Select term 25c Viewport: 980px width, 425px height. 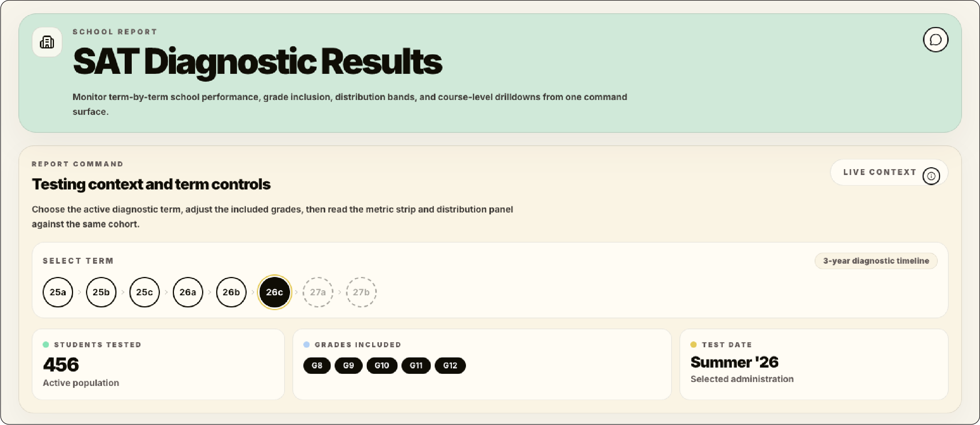coord(145,292)
